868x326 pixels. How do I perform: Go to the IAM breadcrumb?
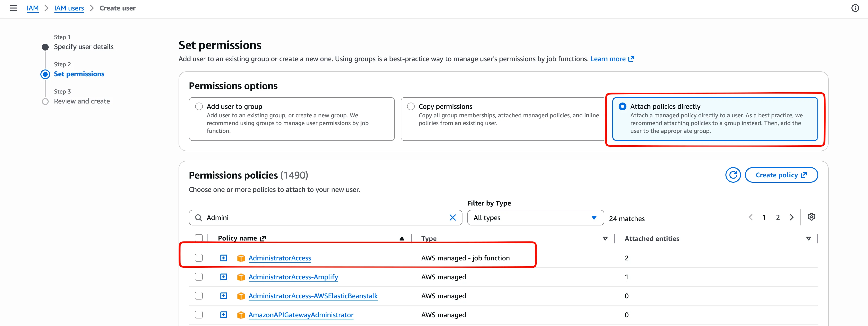coord(33,8)
